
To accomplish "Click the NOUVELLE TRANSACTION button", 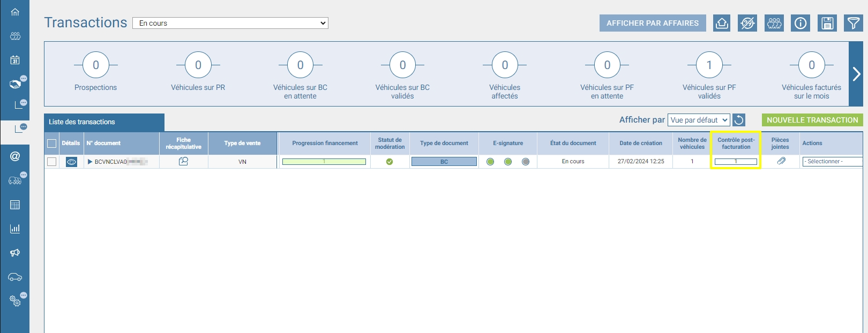I will click(x=812, y=120).
